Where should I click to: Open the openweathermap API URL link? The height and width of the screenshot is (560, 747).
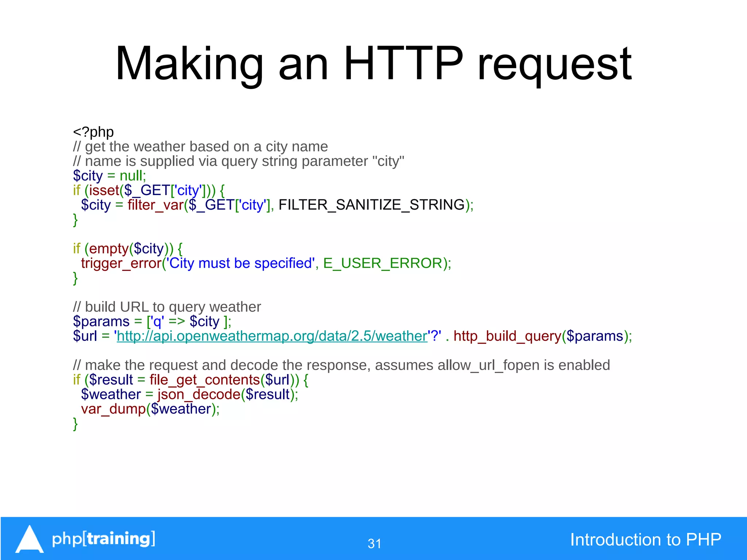[x=272, y=336]
